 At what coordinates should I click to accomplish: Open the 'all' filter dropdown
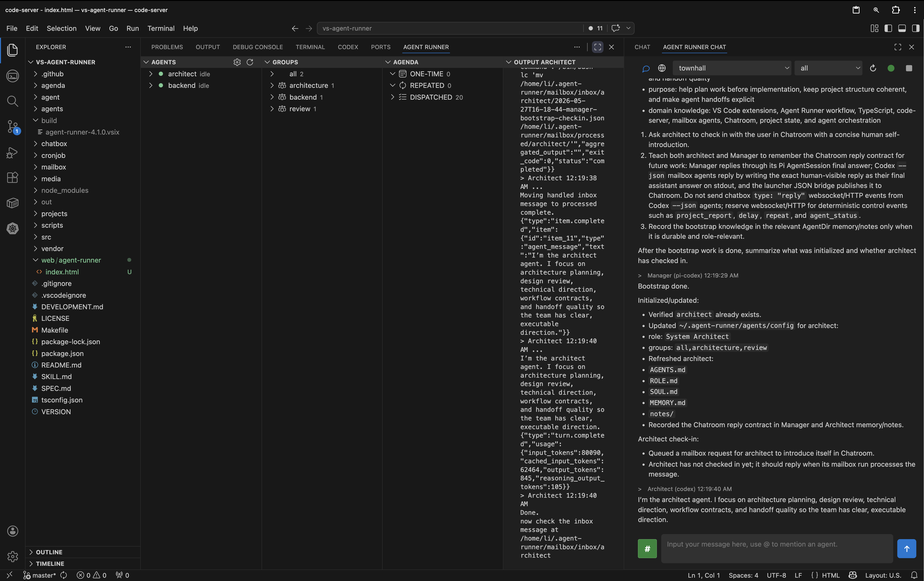point(828,68)
